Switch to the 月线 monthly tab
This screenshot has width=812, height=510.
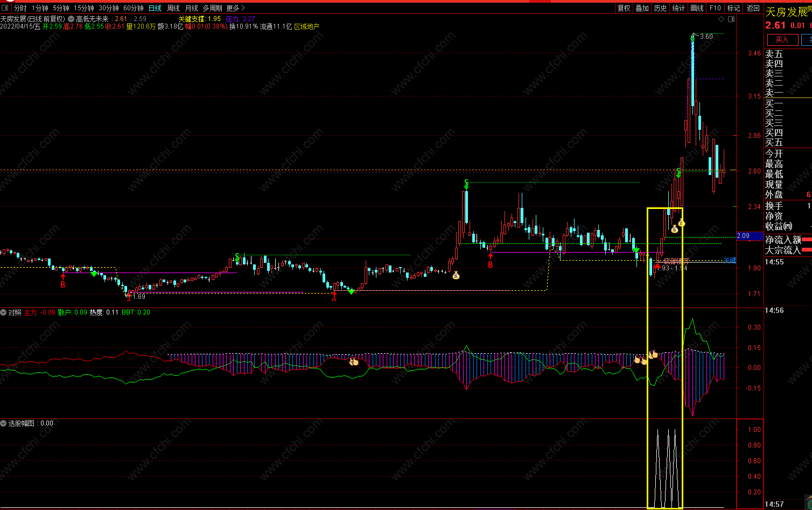click(191, 8)
